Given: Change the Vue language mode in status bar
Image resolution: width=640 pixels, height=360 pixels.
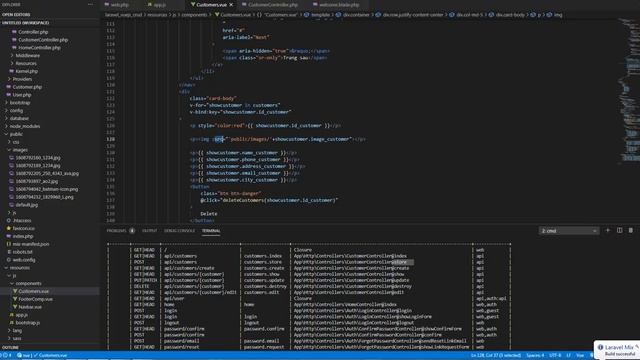Looking at the screenshot, I should click(580, 356).
